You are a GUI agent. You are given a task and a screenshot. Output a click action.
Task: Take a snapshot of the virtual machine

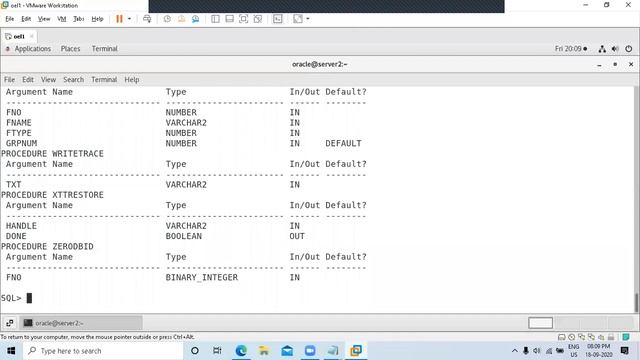coord(167,19)
